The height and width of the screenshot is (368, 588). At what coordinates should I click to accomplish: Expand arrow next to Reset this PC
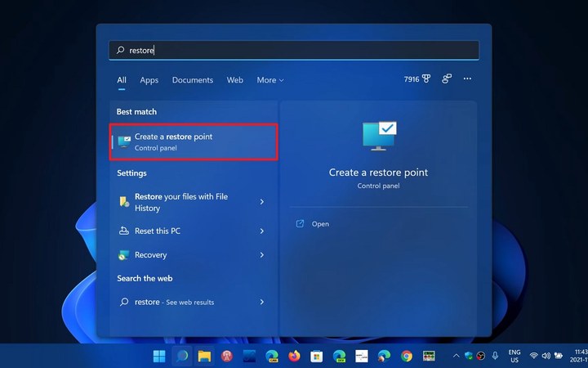pos(262,231)
